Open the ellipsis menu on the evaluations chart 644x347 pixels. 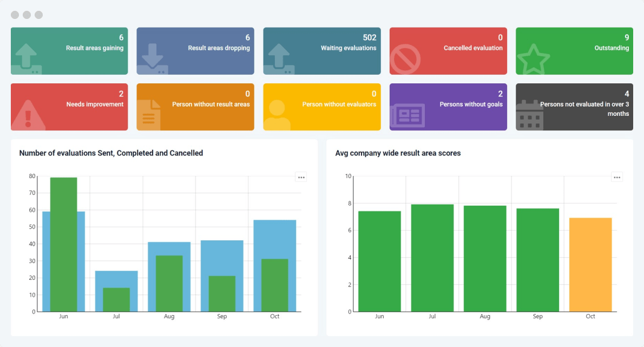(x=301, y=176)
